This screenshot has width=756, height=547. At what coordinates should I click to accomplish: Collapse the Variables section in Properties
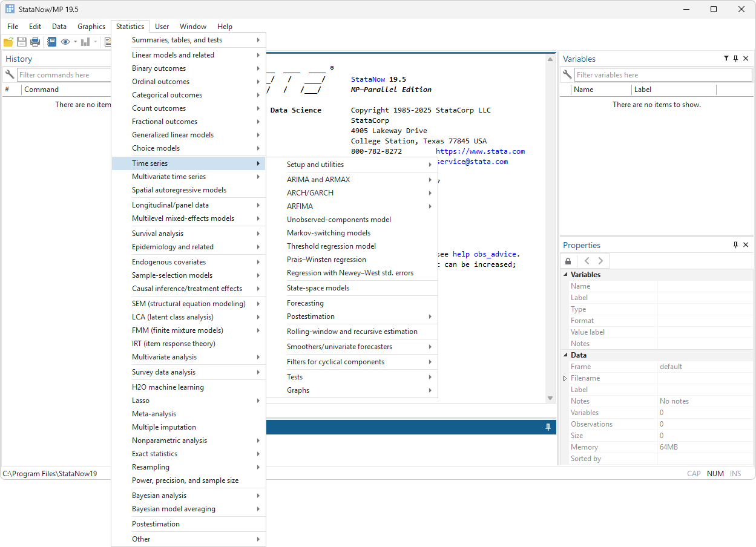coord(565,275)
